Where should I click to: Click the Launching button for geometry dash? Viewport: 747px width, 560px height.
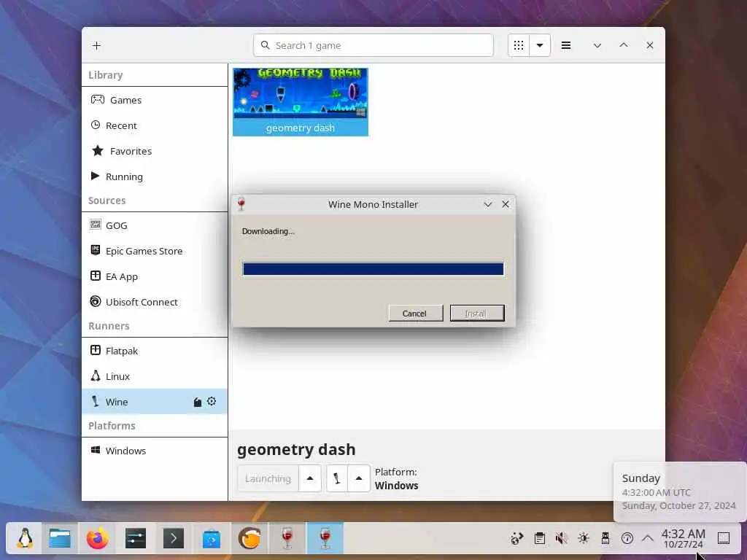click(268, 478)
